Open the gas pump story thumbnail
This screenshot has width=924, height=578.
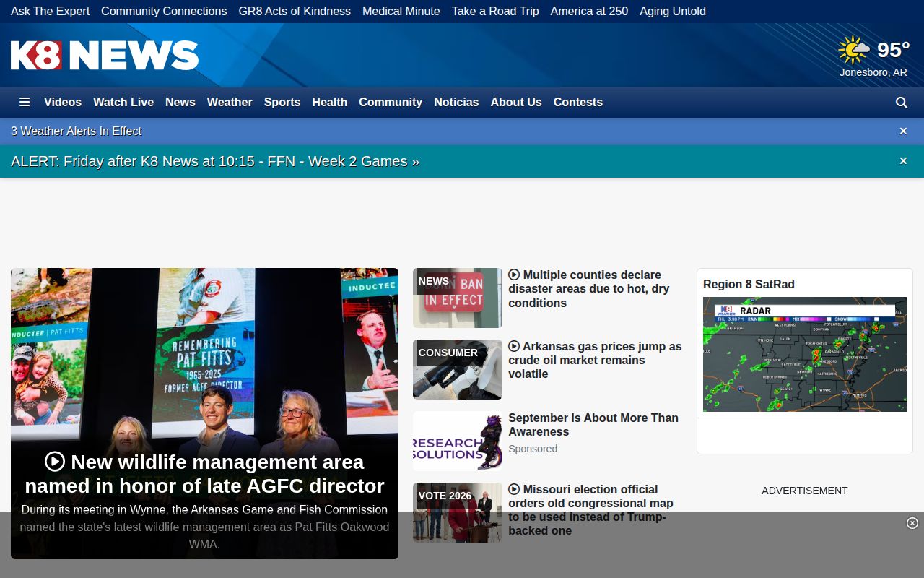coord(458,369)
